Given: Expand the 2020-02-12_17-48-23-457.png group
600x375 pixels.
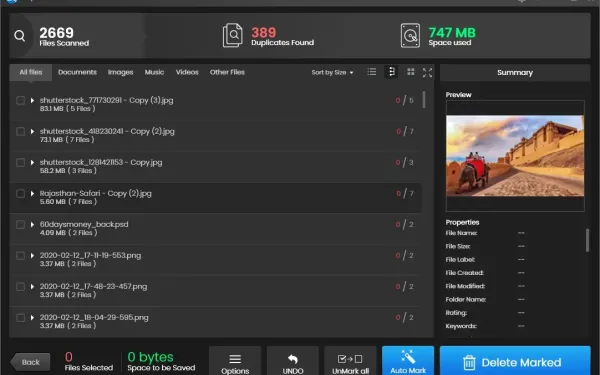Looking at the screenshot, I should (x=33, y=286).
